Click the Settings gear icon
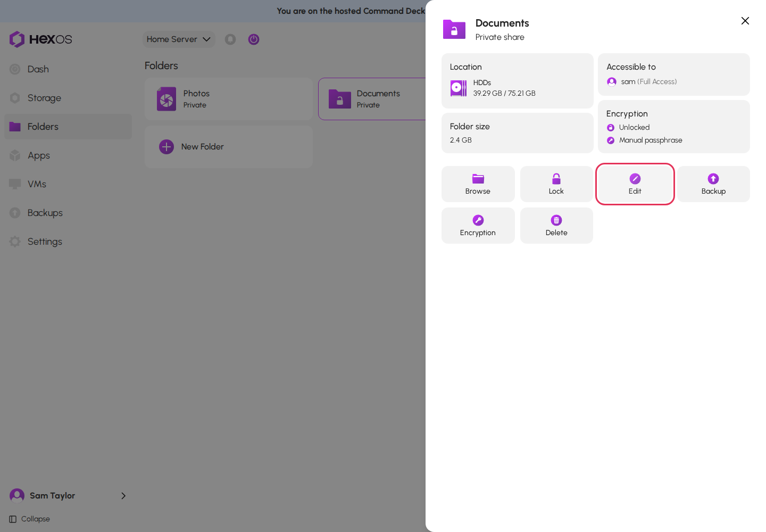The image size is (766, 532). click(x=15, y=242)
